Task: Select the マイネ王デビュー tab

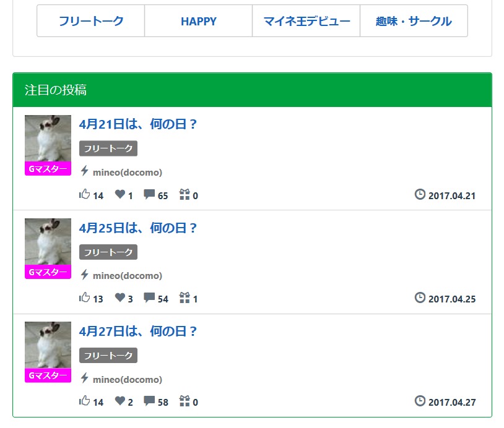Action: pos(306,21)
